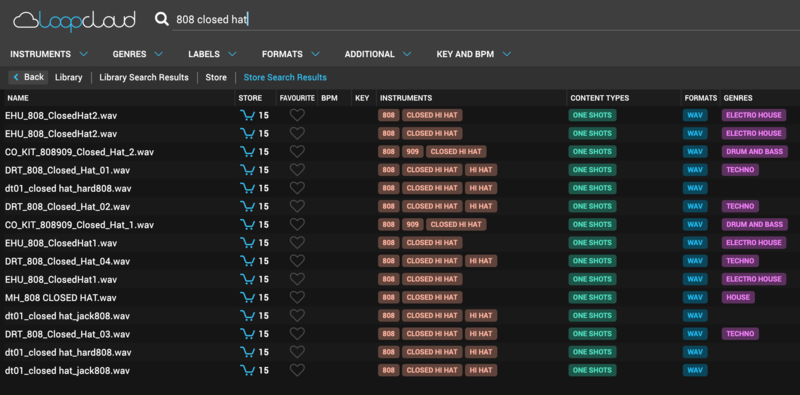The image size is (800, 395).
Task: Click the 909 instrument tag on CO_KIT_808909_Closed_Hat_2.wav
Action: 413,152
